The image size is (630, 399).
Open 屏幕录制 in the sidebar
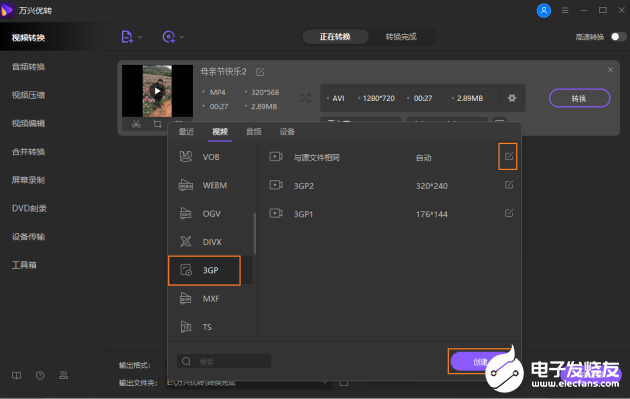pyautogui.click(x=28, y=180)
